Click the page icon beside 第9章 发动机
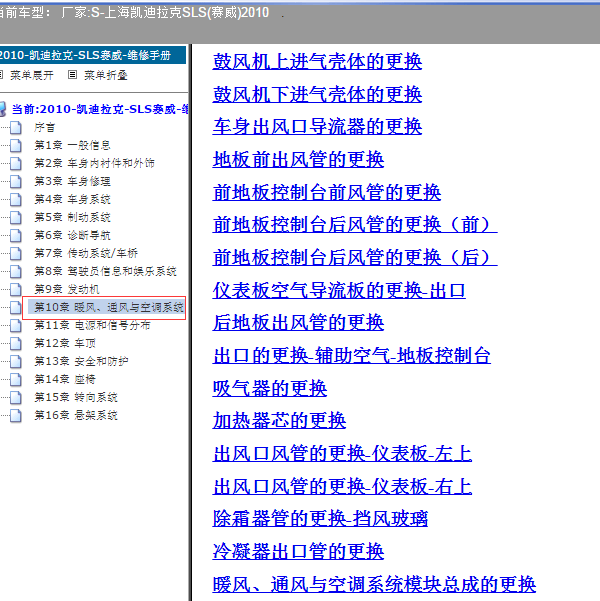This screenshot has height=601, width=600. click(16, 290)
